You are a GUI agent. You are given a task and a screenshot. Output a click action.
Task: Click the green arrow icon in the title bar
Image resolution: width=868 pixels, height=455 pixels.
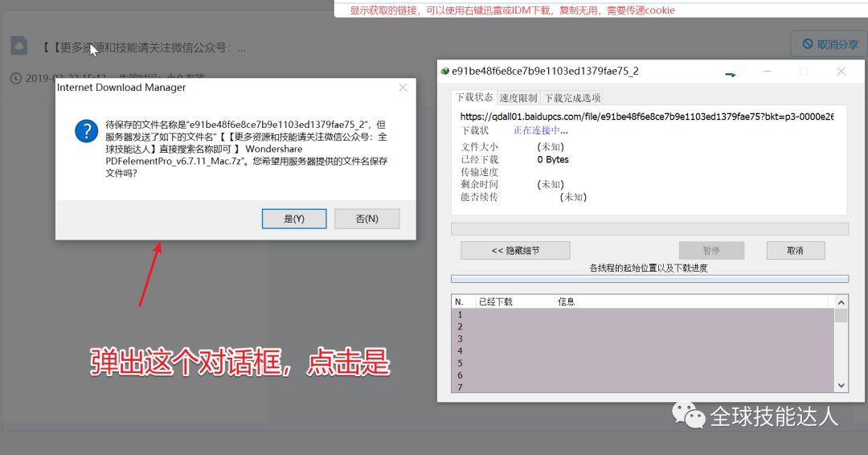click(731, 74)
